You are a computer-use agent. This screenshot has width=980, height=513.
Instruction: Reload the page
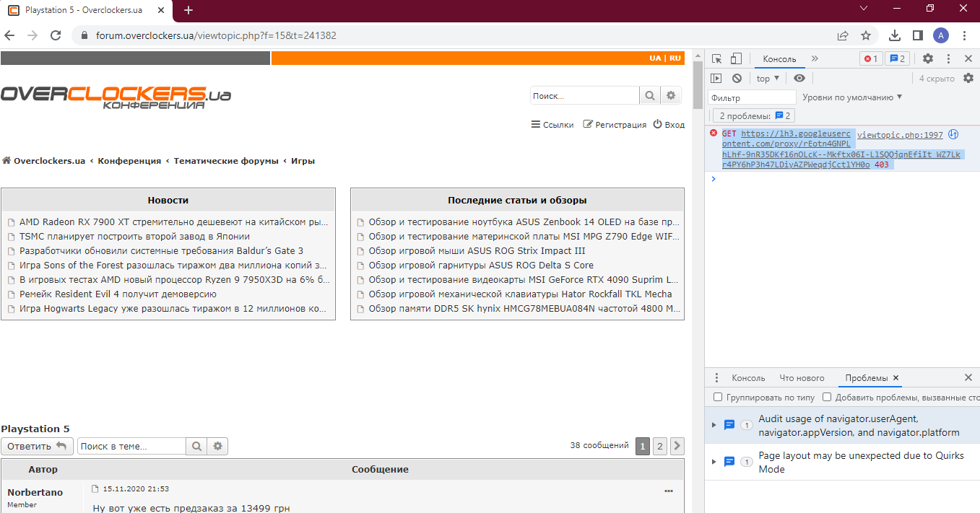(x=56, y=35)
